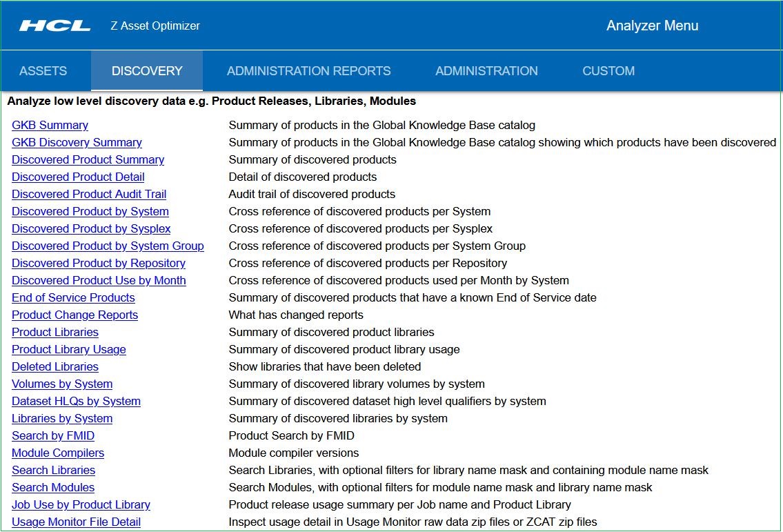This screenshot has height=532, width=783.
Task: Click the 'Analyze low level discovery data' heading
Action: (212, 101)
